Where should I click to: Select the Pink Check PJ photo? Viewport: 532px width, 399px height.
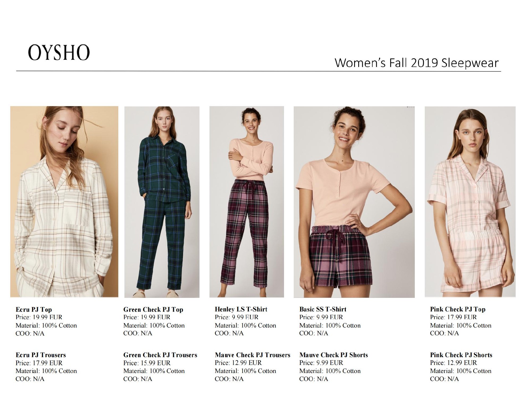[470, 202]
